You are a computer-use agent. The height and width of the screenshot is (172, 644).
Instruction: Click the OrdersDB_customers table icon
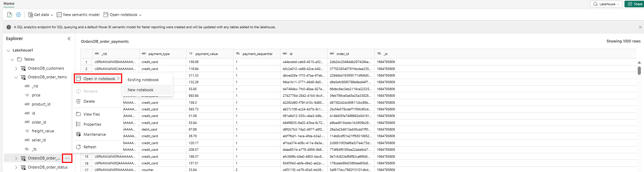(23, 69)
